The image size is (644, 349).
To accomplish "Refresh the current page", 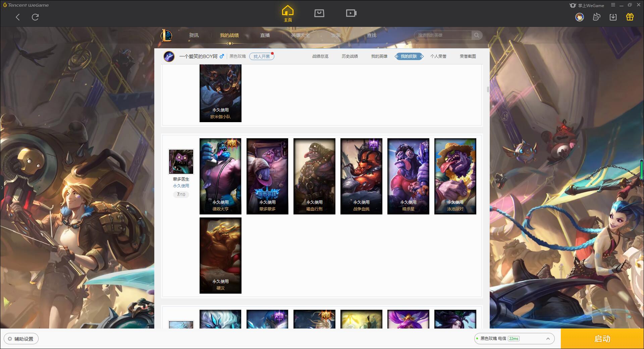I will 35,17.
